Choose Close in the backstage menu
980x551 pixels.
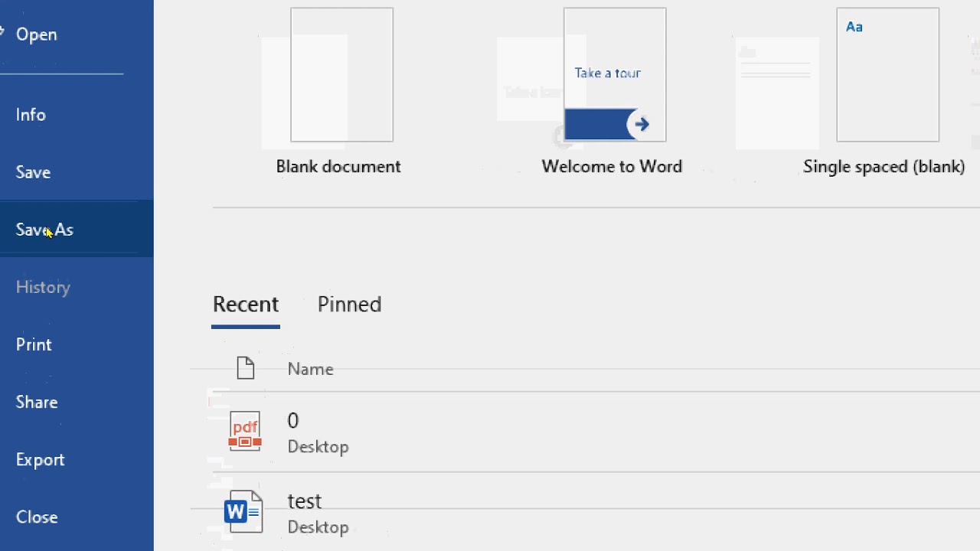[37, 517]
